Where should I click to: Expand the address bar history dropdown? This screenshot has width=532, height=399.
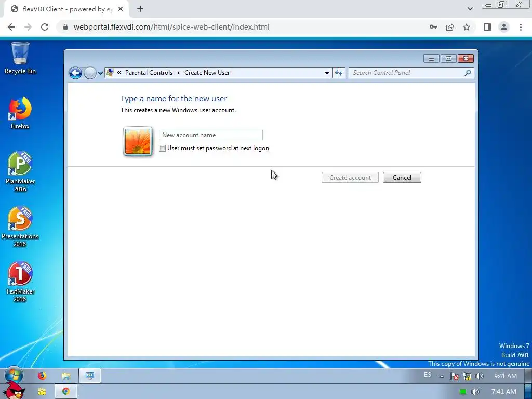click(x=327, y=73)
